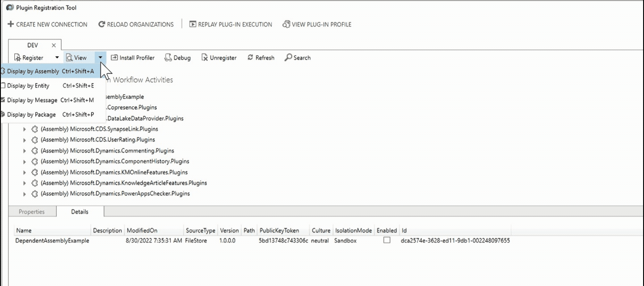Click the View button in toolbar

(76, 58)
